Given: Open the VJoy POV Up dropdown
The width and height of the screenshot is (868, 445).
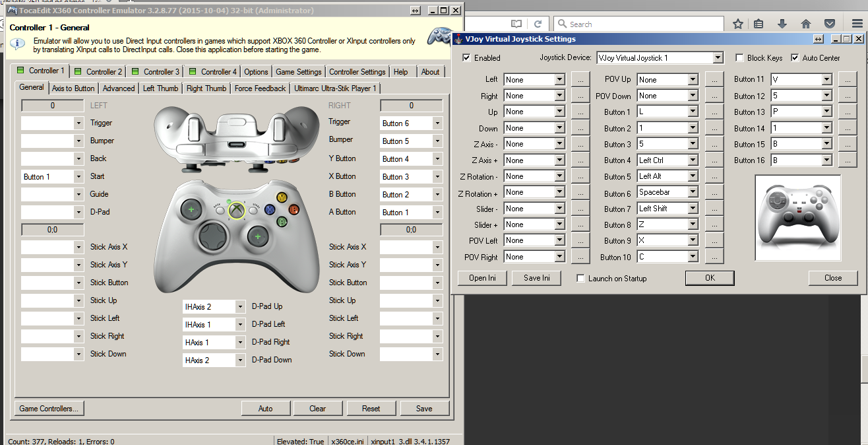Looking at the screenshot, I should [693, 80].
